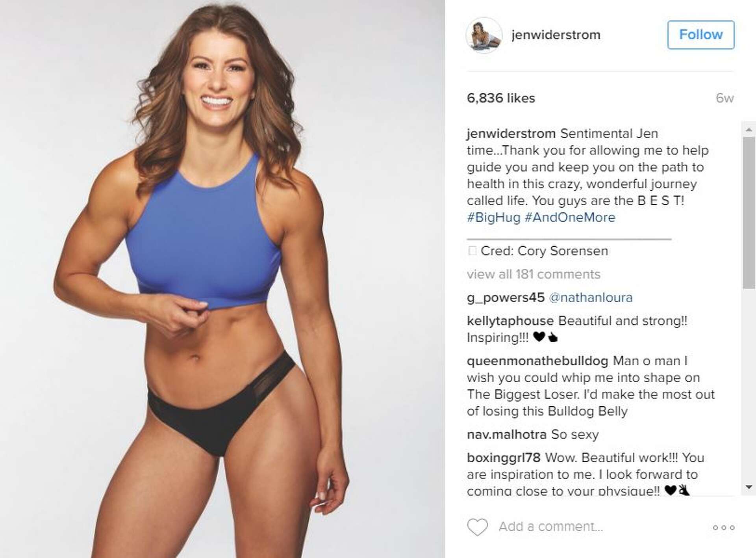Viewport: 756px width, 558px height.
Task: Click the comments scrollbar thumb
Action: (749, 213)
